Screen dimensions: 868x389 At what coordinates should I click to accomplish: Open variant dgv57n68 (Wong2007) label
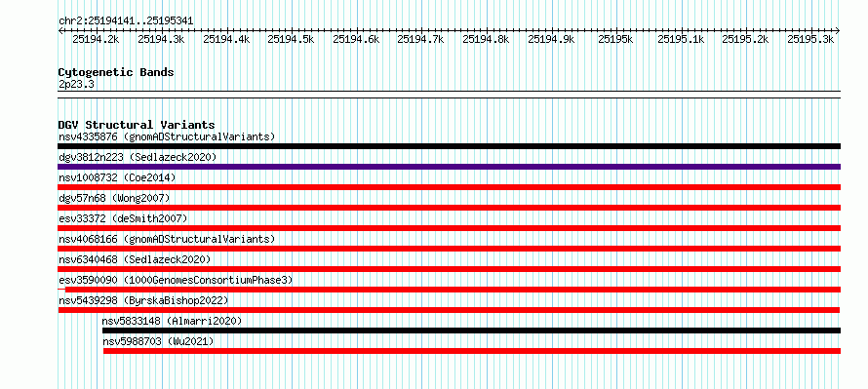click(x=114, y=198)
